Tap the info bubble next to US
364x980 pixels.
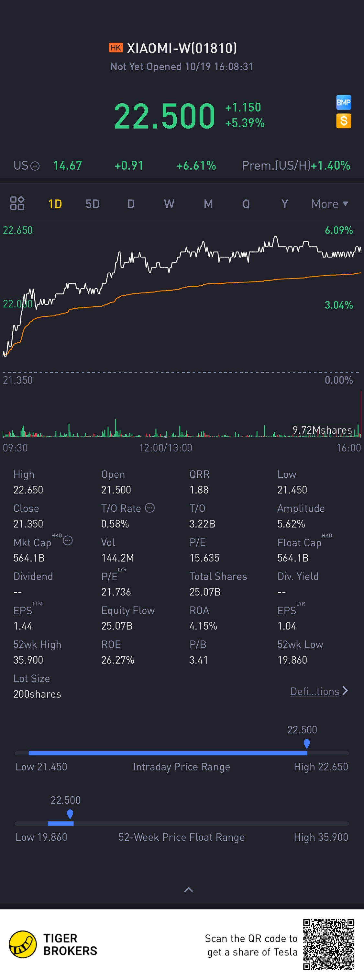click(35, 166)
